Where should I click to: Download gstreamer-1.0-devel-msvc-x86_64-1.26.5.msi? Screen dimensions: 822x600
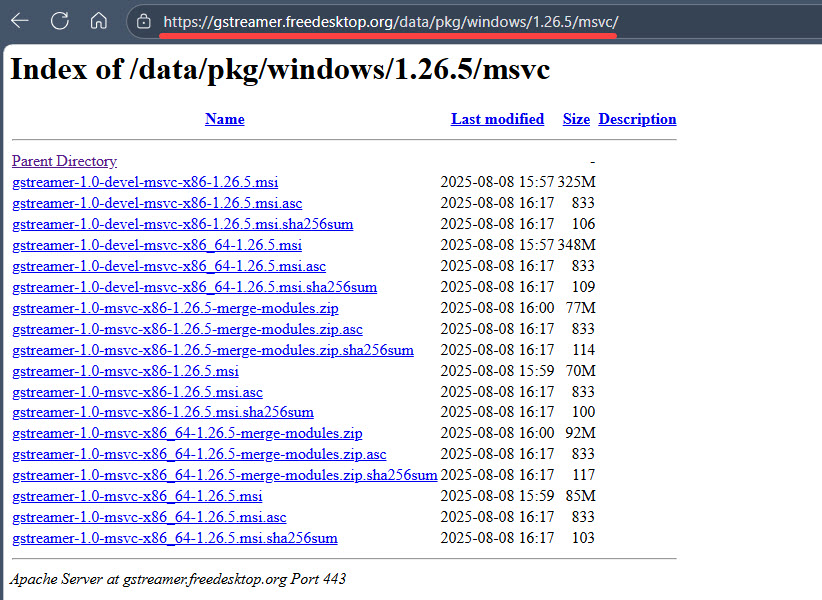[x=157, y=245]
